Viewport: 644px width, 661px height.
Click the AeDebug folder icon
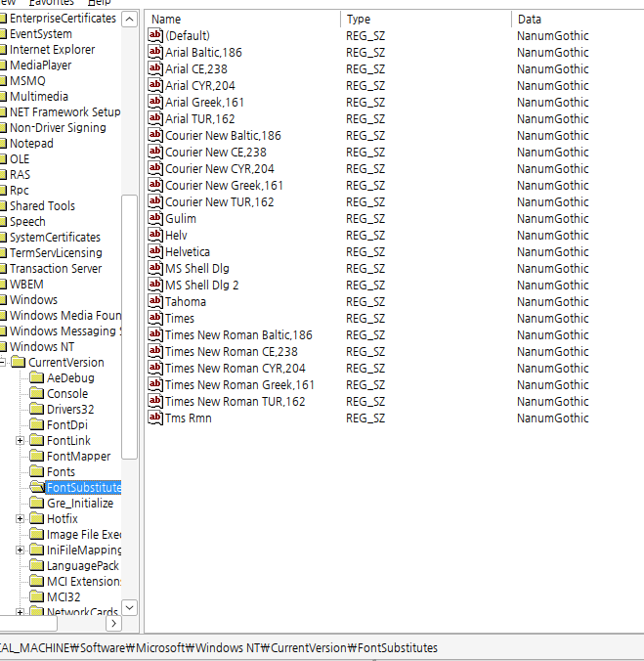point(36,377)
